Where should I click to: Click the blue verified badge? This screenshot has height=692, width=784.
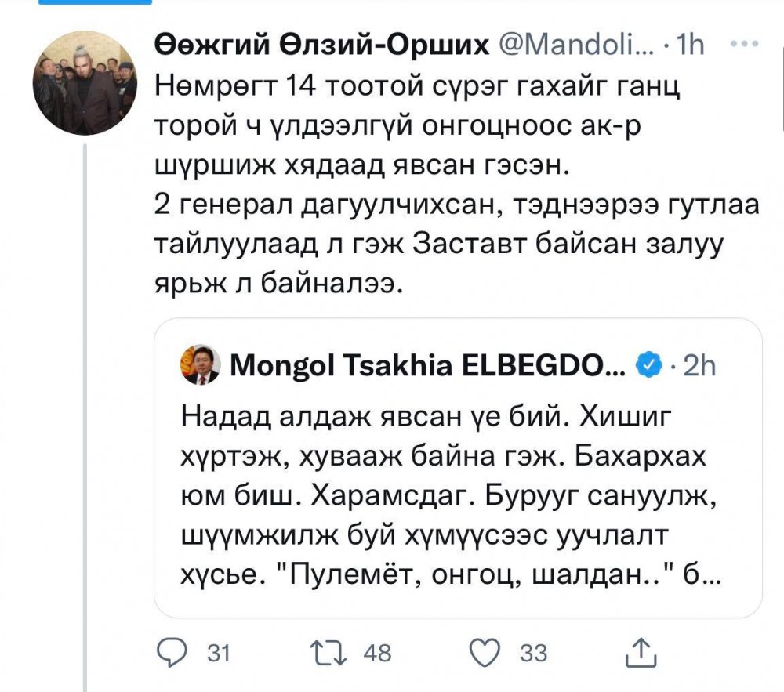(x=648, y=365)
